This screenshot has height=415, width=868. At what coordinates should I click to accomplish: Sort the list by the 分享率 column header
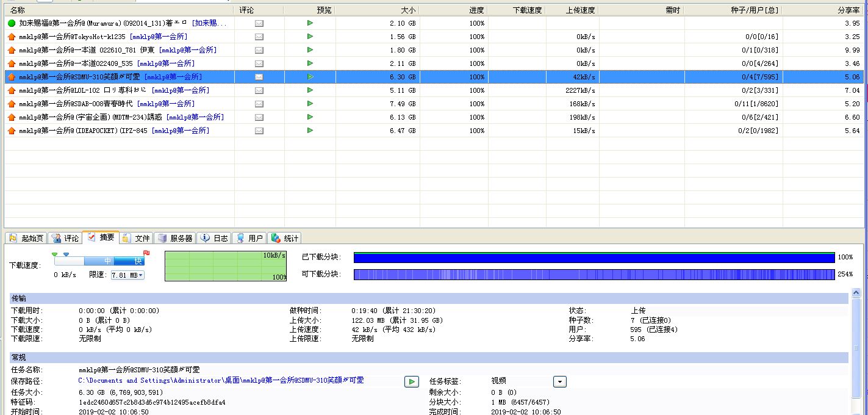coord(848,10)
